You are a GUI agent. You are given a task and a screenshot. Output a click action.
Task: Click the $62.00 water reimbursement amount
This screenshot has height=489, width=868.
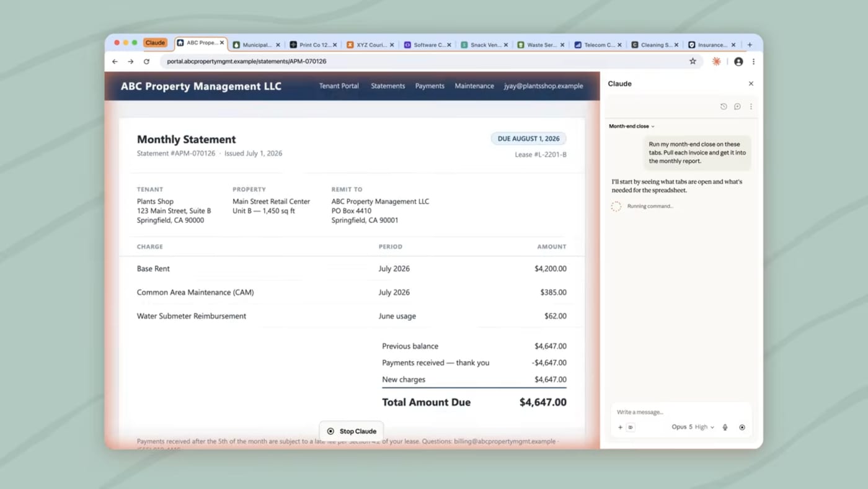click(x=556, y=316)
